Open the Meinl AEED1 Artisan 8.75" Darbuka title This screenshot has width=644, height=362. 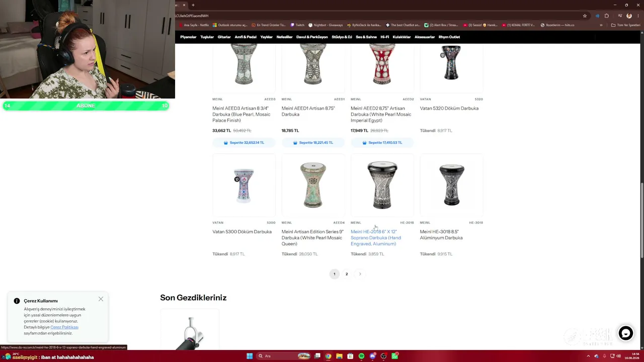coord(308,112)
